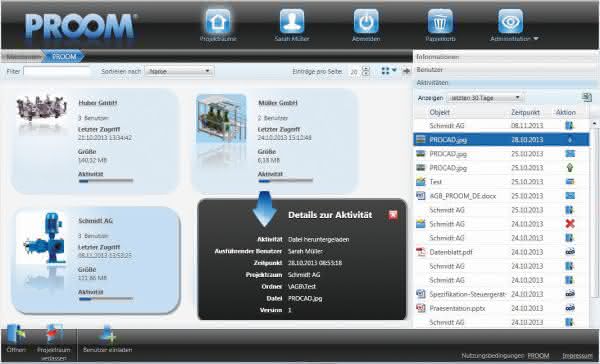Click the Huber GmbH Aktivität progress bar

click(106, 181)
